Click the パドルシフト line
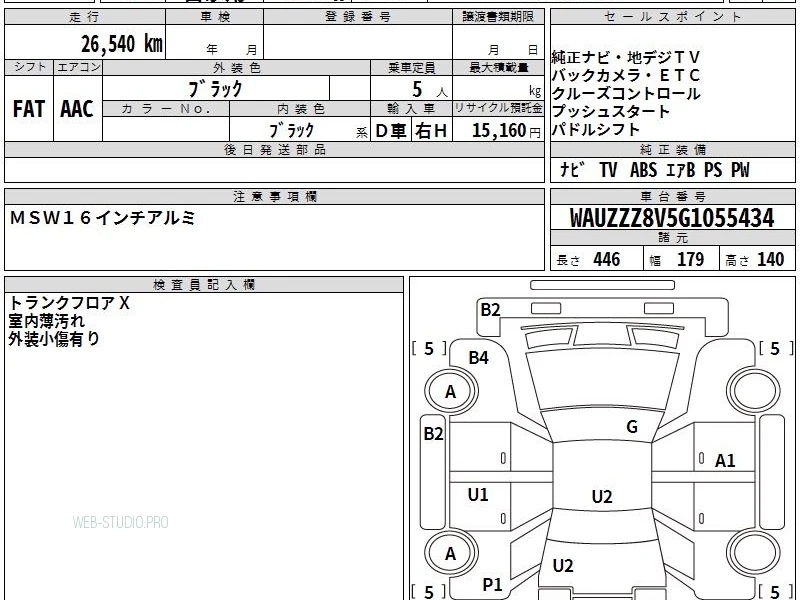Screen dimensions: 800x600 tap(596, 130)
